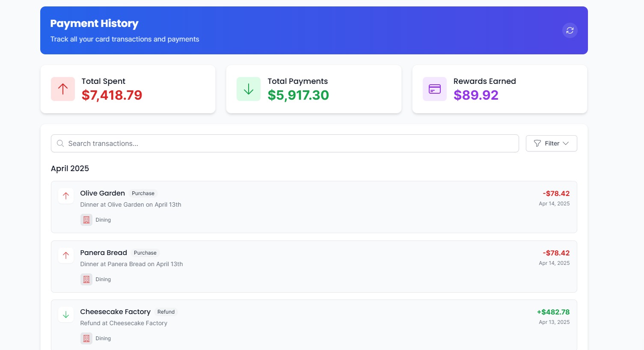Click the red arrow icon for Panera Bread
The image size is (644, 350).
tap(66, 255)
